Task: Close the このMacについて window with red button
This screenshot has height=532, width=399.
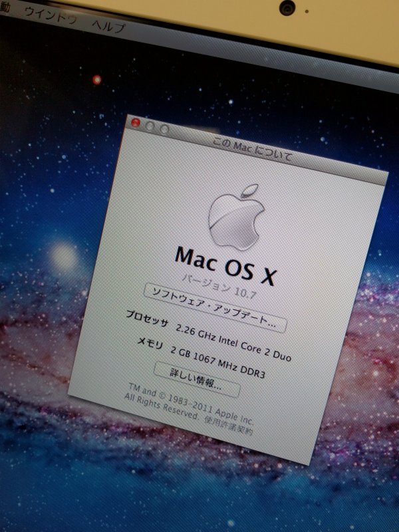Action: (x=136, y=123)
